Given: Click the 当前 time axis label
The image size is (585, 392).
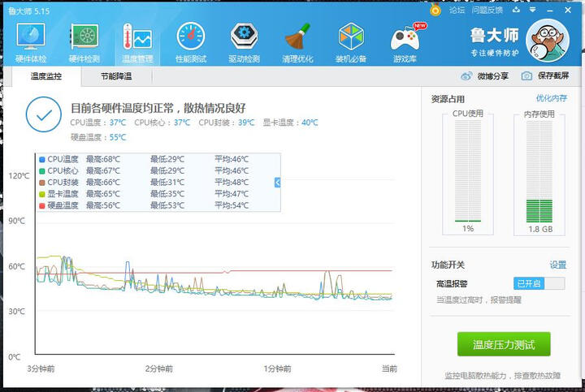Looking at the screenshot, I should pos(389,369).
